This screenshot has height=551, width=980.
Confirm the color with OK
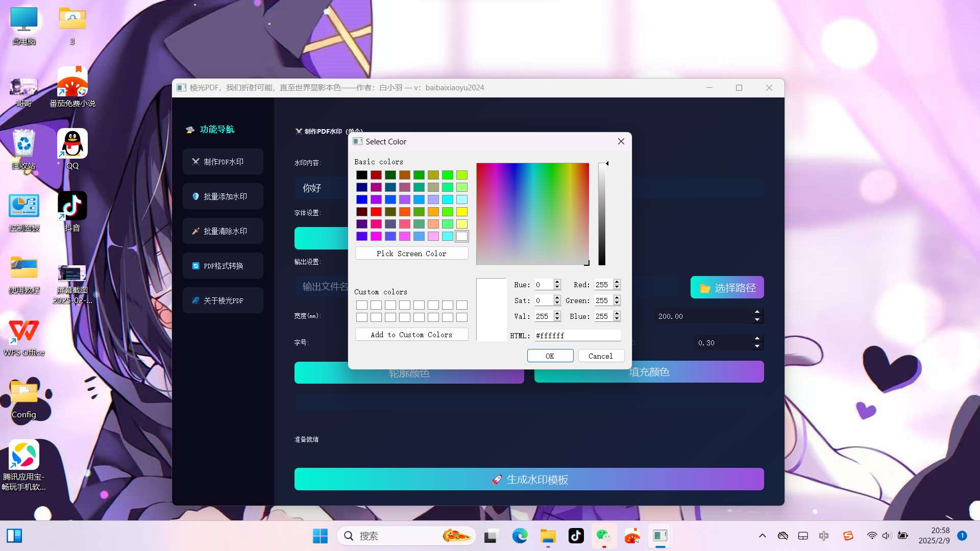[x=550, y=356]
